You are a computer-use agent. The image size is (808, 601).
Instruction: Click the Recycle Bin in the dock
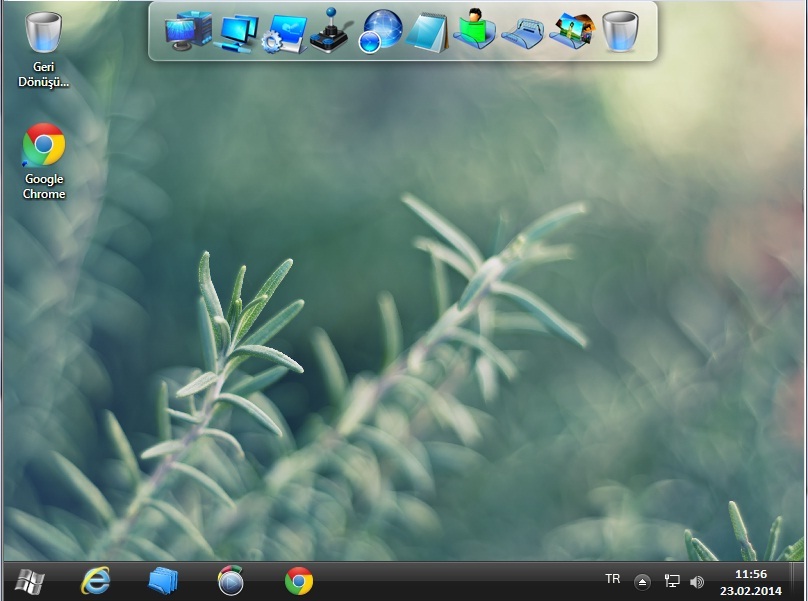[620, 32]
